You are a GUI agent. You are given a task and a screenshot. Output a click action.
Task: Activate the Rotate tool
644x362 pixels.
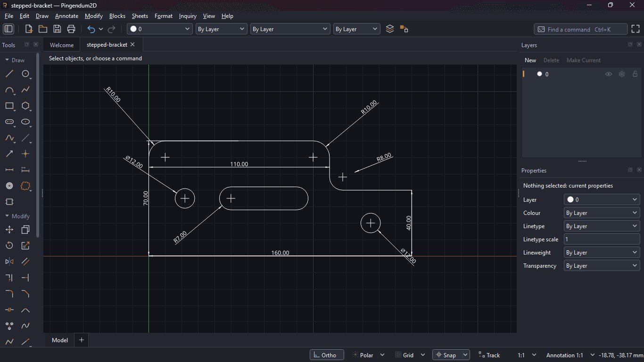point(9,246)
